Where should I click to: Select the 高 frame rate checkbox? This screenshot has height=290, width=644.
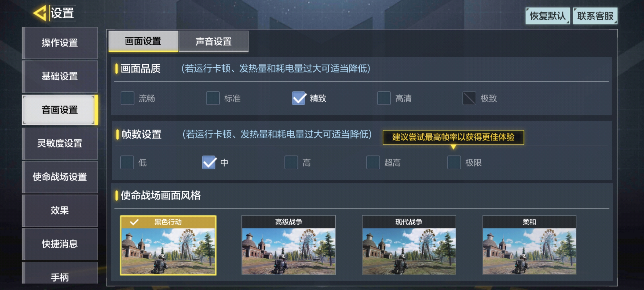click(x=291, y=162)
